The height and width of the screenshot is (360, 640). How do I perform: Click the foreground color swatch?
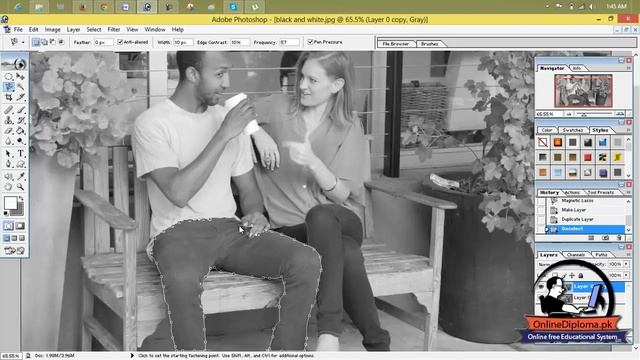(11, 202)
